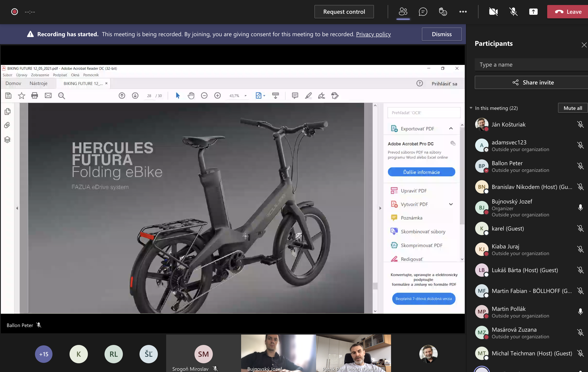The image size is (588, 372).
Task: Unmute the microphone in the top bar
Action: click(x=513, y=11)
